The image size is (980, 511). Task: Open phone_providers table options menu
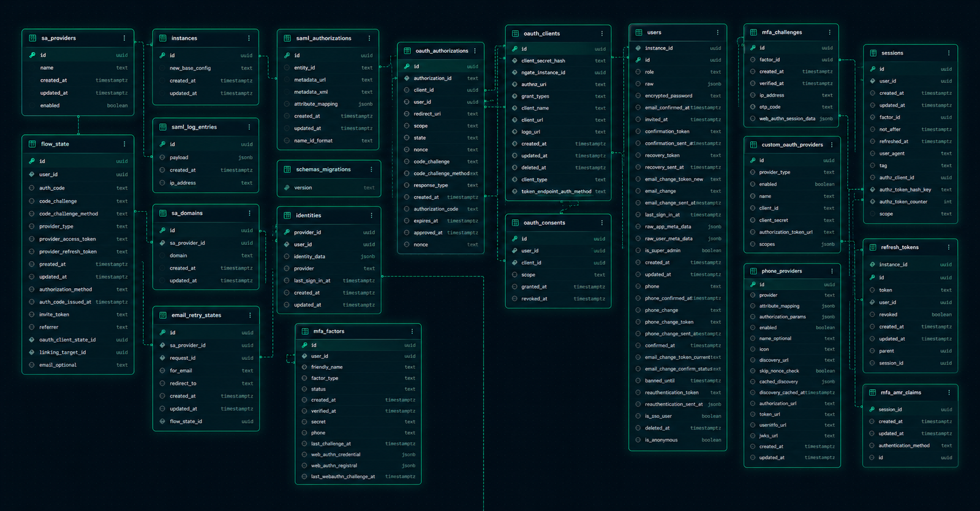[832, 271]
